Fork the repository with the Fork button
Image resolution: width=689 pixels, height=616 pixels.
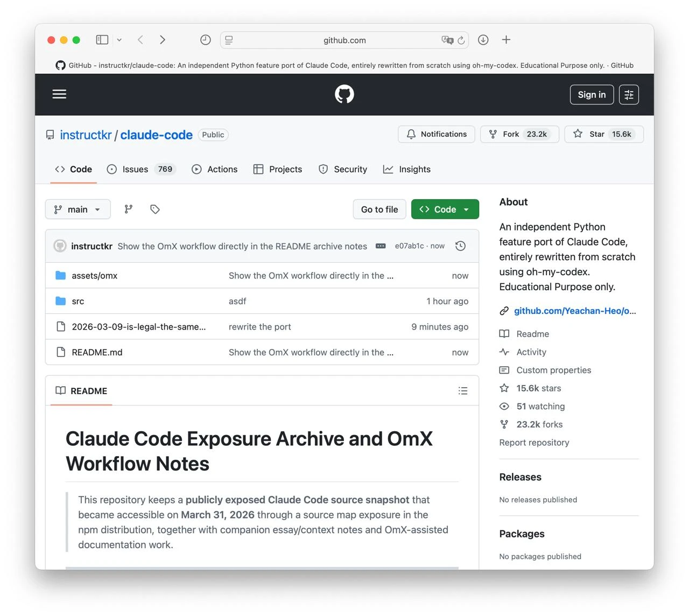point(520,134)
